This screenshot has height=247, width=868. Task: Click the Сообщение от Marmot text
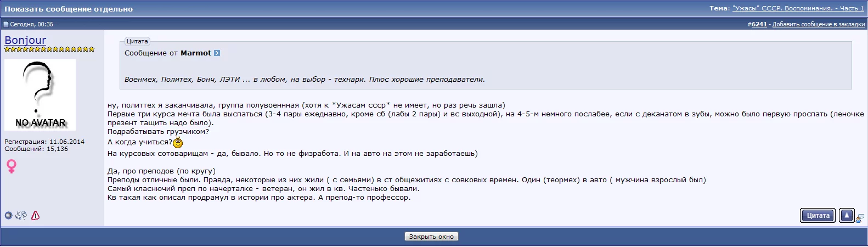tap(168, 53)
